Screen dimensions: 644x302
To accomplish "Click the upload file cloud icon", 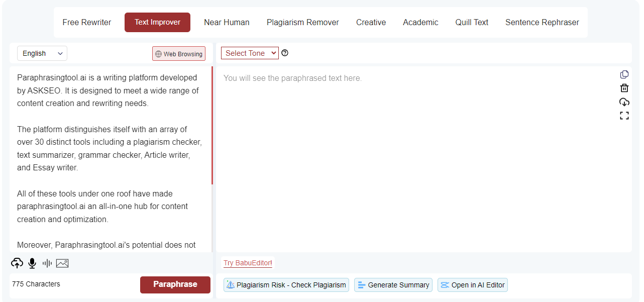I will 17,263.
